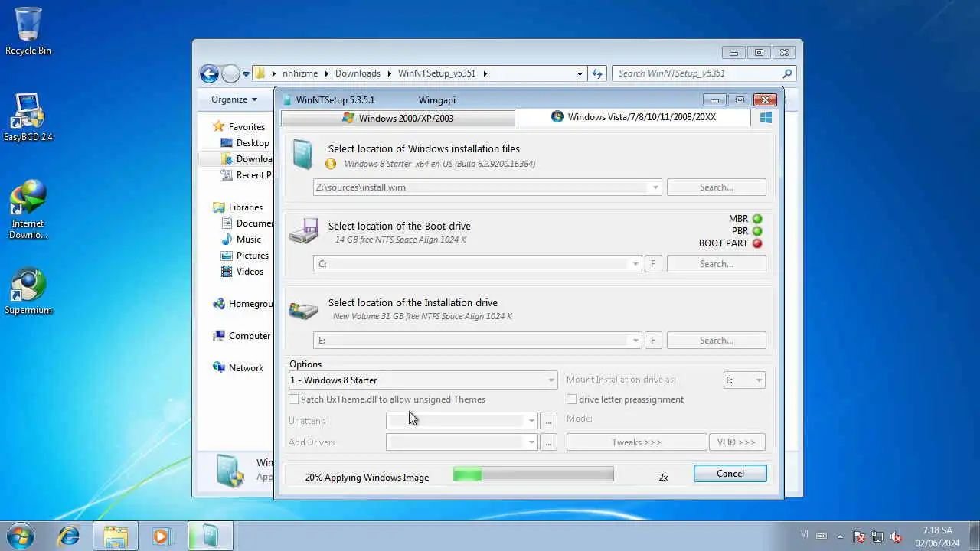Switch to Windows Vista/7/8/10/11 tab
This screenshot has height=551, width=980.
tap(632, 117)
